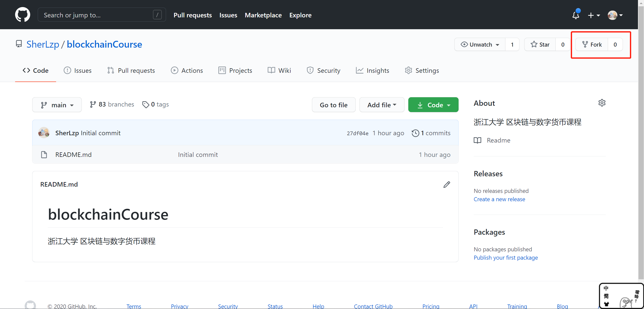Open About settings gear icon
The image size is (644, 309).
coord(602,103)
